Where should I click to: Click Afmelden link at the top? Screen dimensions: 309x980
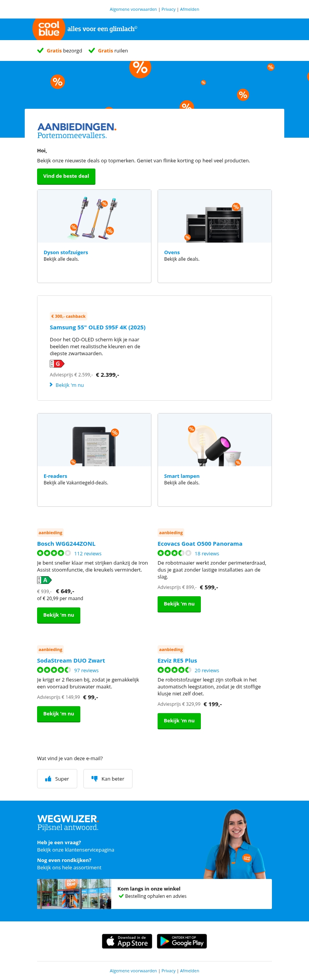coord(189,9)
